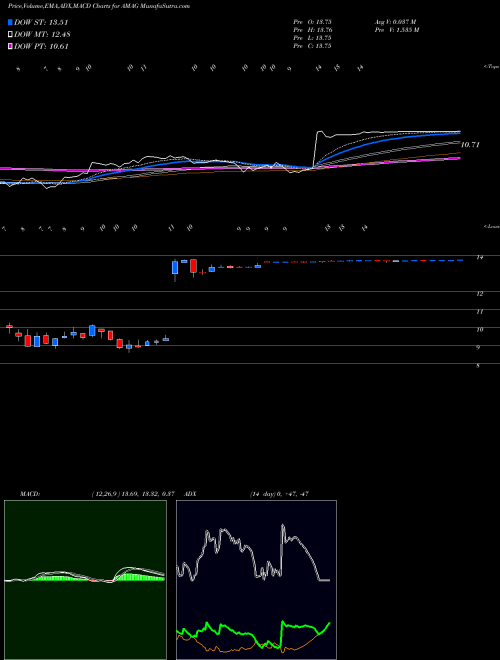
Task: Click the 'ADX' panel heading
Action: (191, 494)
